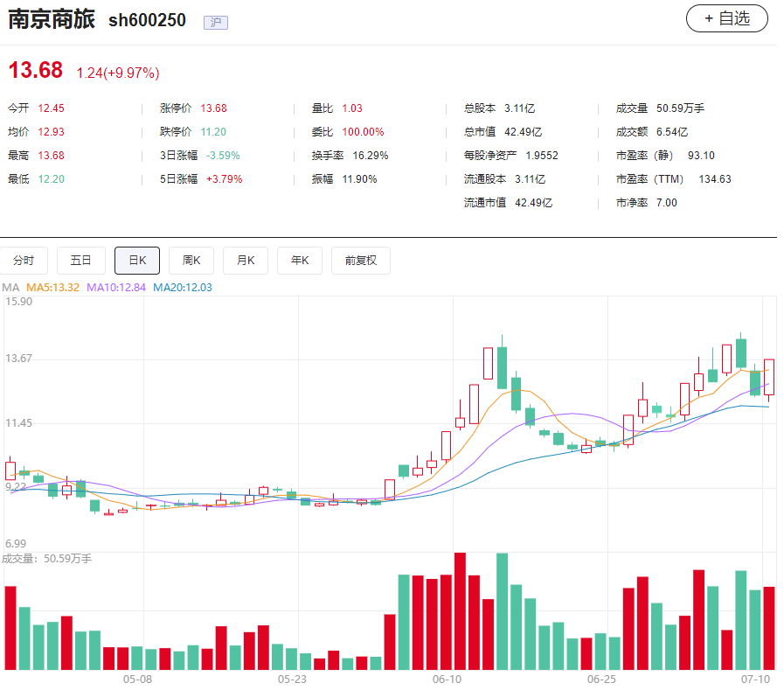This screenshot has width=784, height=690.
Task: Click the 委比 value 100.00%
Action: (363, 131)
